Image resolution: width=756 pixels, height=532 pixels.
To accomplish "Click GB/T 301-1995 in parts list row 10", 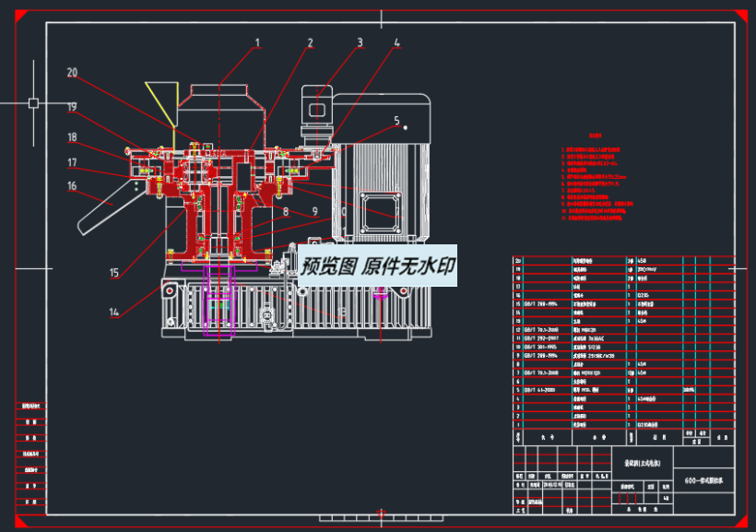I will [x=540, y=347].
